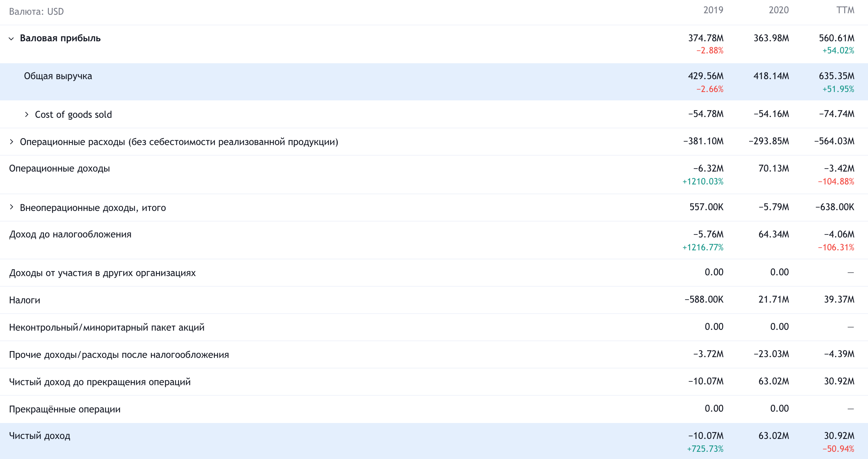Click the +1210.03% change figure

coord(703,182)
